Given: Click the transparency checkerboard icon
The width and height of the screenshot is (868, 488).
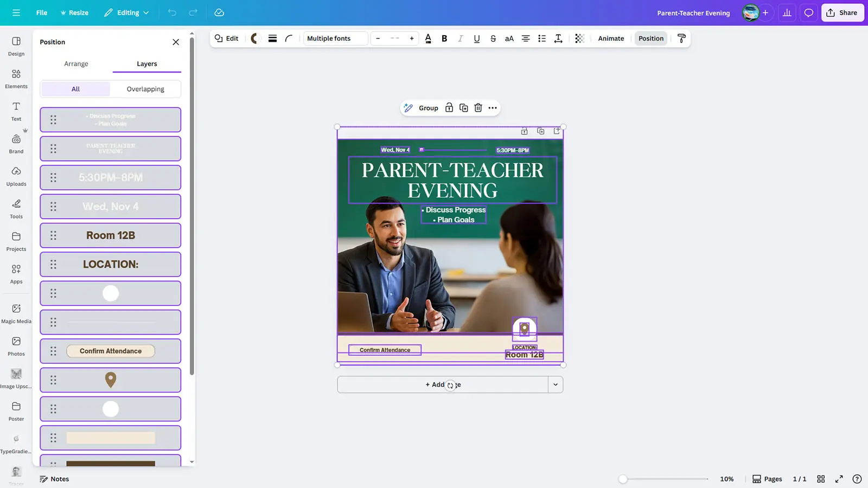Looking at the screenshot, I should pyautogui.click(x=579, y=38).
